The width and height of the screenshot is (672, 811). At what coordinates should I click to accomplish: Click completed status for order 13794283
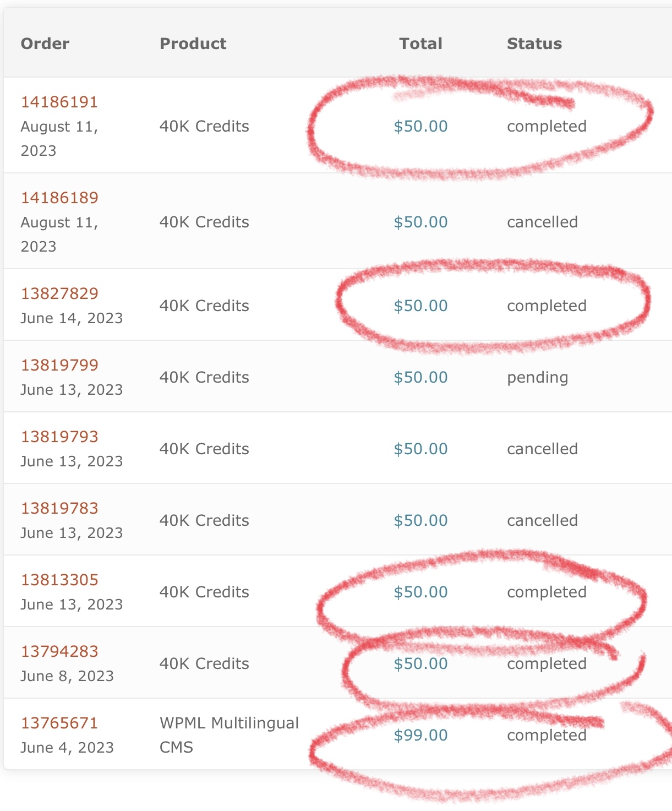click(x=547, y=664)
